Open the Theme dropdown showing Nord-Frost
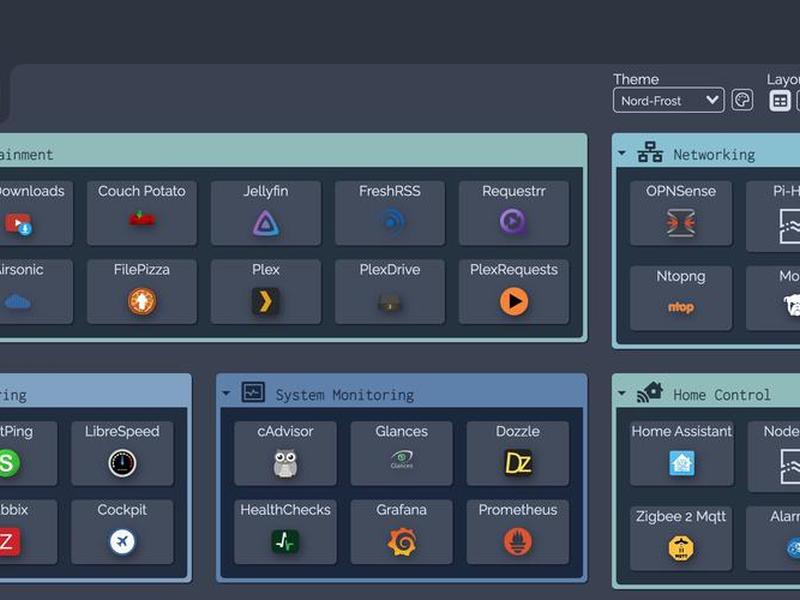Viewport: 800px width, 600px height. tap(668, 101)
